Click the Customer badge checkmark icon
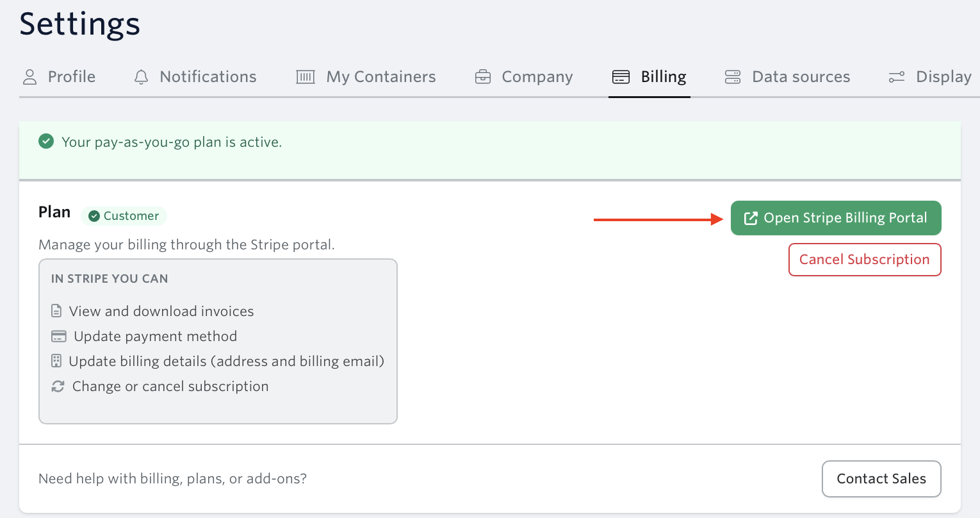This screenshot has width=980, height=518. [94, 216]
